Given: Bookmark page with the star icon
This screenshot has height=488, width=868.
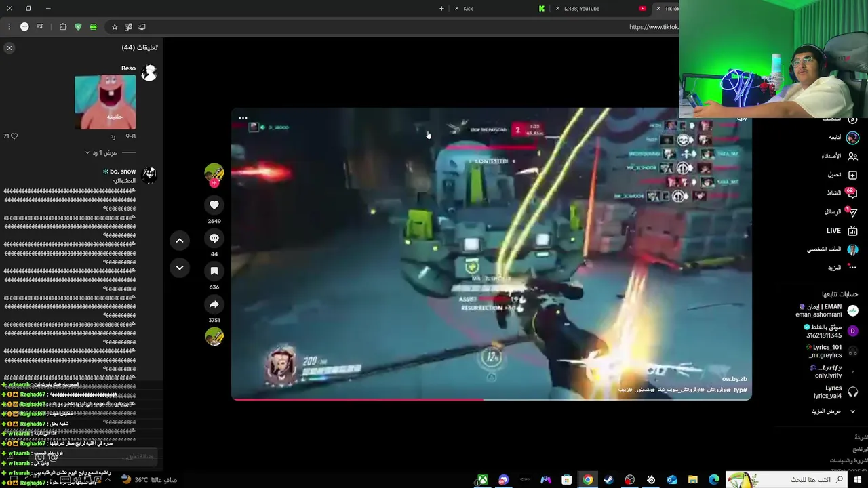Looking at the screenshot, I should [x=115, y=27].
